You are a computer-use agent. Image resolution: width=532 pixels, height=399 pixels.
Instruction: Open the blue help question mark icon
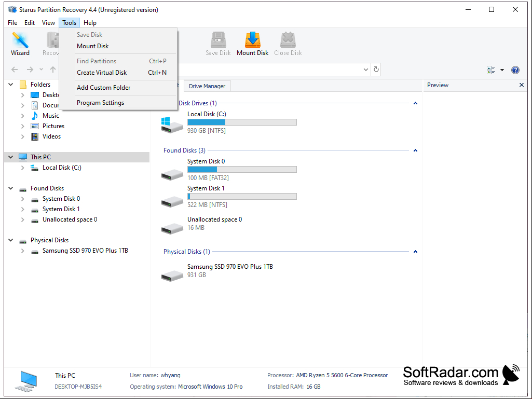515,70
